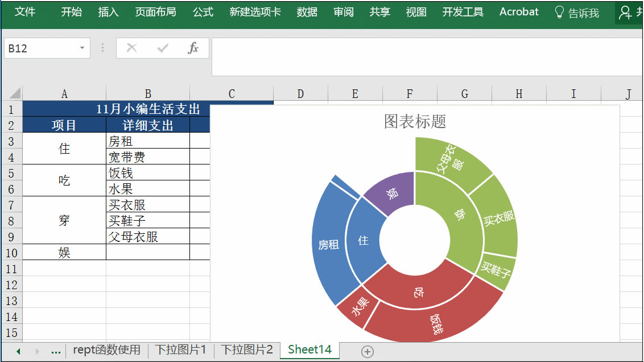The height and width of the screenshot is (362, 644).
Task: Select column C header
Action: coord(232,94)
